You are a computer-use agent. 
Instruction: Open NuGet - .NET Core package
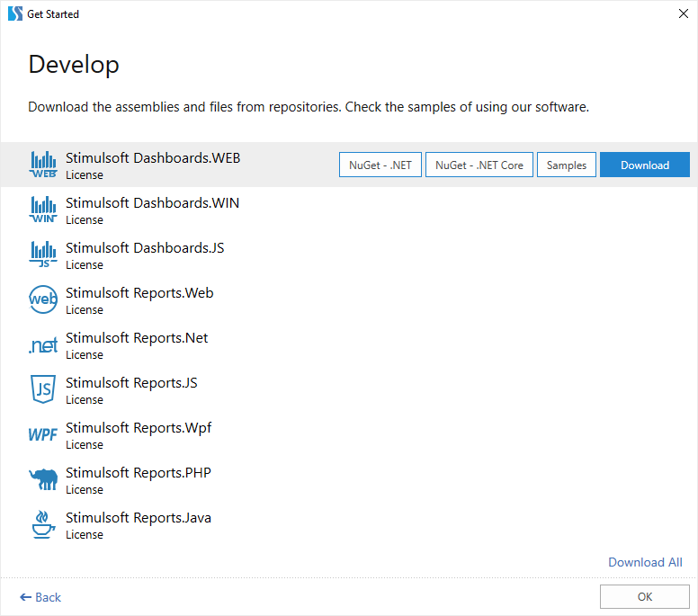[479, 165]
